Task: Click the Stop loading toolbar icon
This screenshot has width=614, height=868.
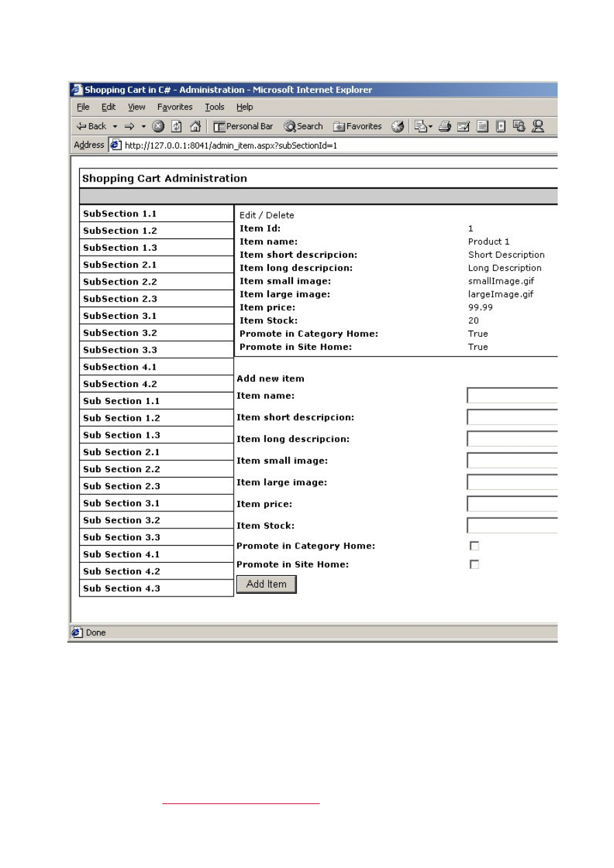Action: click(x=158, y=126)
